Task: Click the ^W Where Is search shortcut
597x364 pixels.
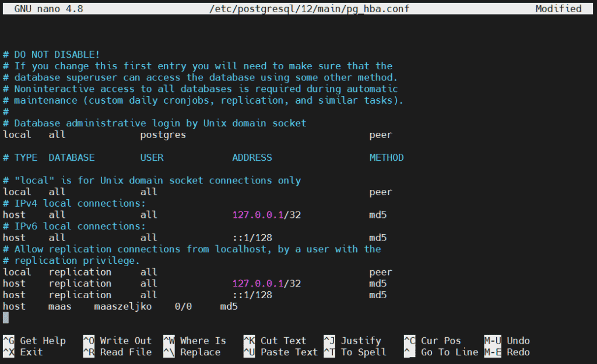Action: coord(194,341)
